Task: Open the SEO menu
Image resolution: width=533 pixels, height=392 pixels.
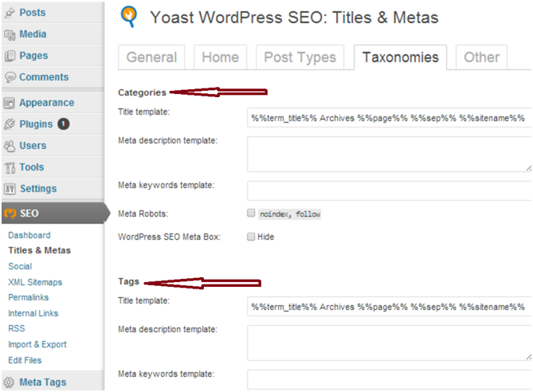Action: point(53,214)
